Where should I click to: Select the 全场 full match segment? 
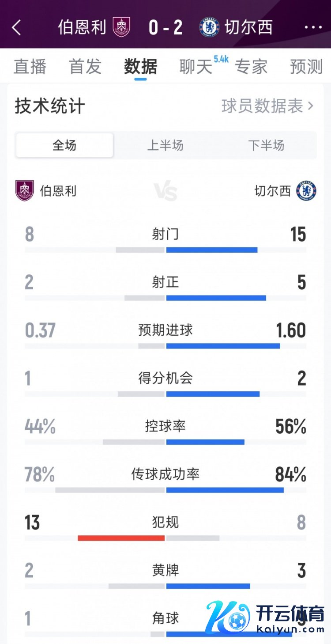64,145
